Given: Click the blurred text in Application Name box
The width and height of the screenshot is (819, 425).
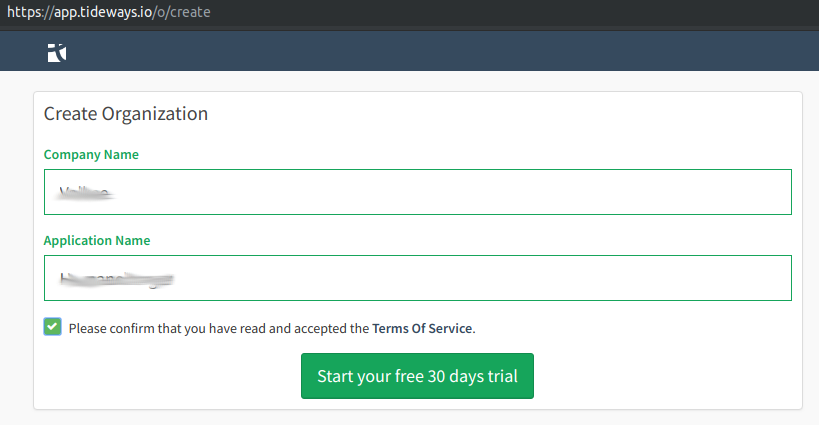Looking at the screenshot, I should pos(116,280).
